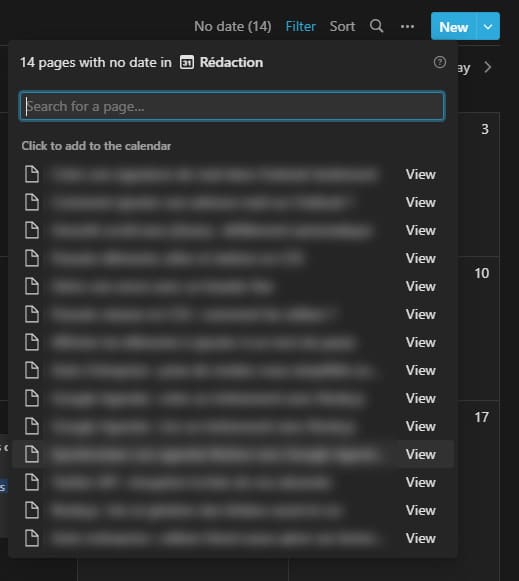Click View for the last page
Screen dimensions: 519x581
pos(420,538)
